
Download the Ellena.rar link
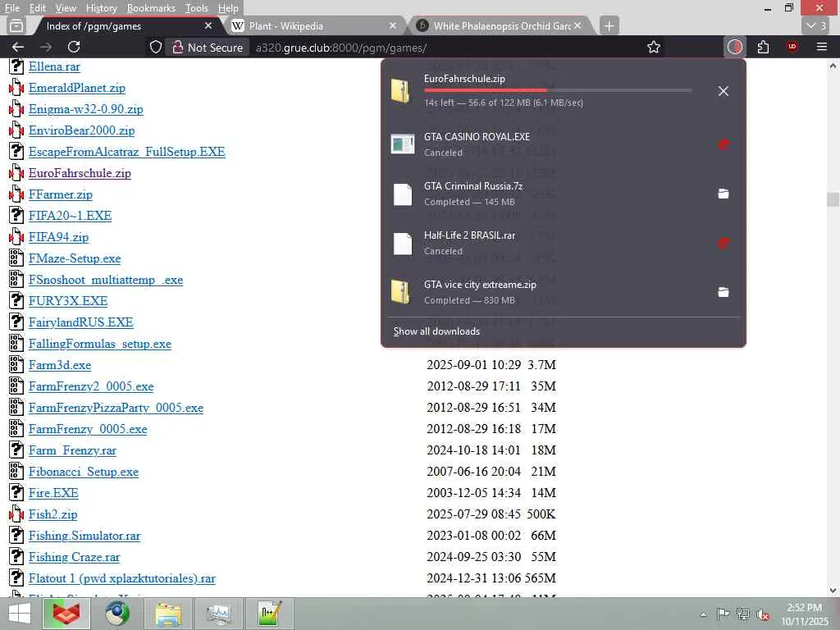pos(54,66)
